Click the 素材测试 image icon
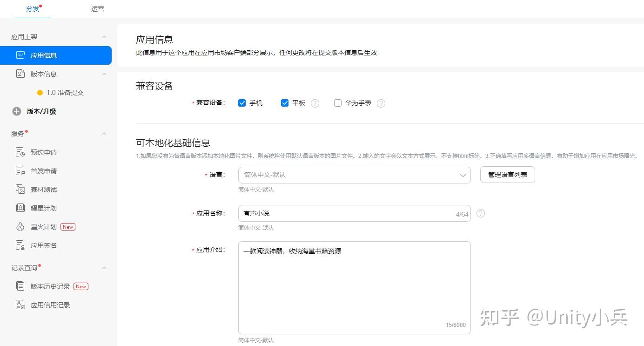644x346 pixels. point(20,190)
